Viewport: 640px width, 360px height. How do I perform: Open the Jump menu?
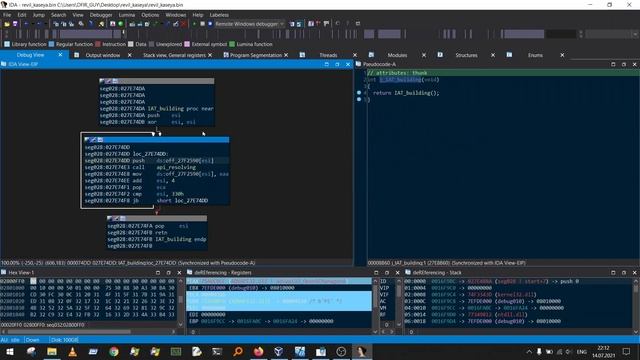click(x=39, y=15)
